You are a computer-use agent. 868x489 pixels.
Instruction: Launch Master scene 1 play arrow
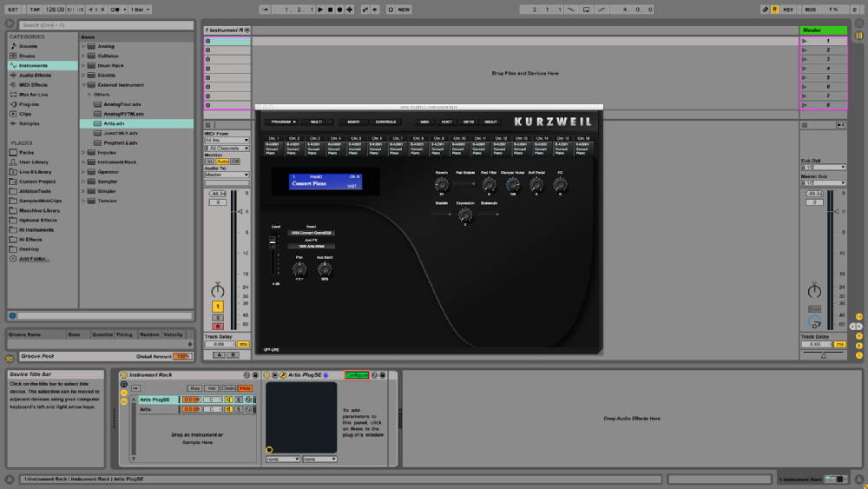click(x=805, y=41)
